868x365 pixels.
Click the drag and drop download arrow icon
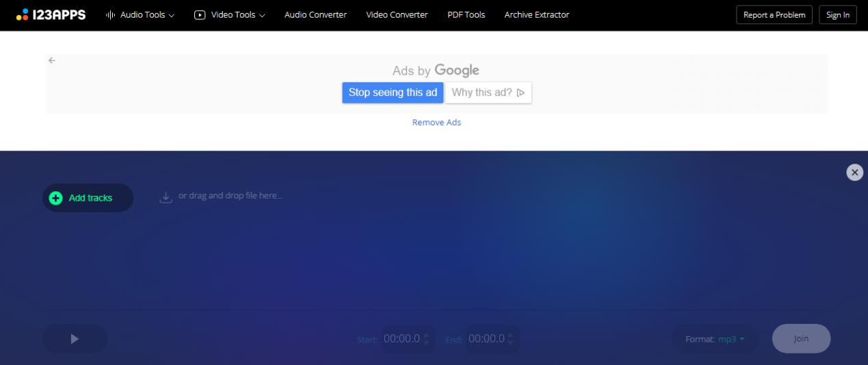tap(165, 197)
